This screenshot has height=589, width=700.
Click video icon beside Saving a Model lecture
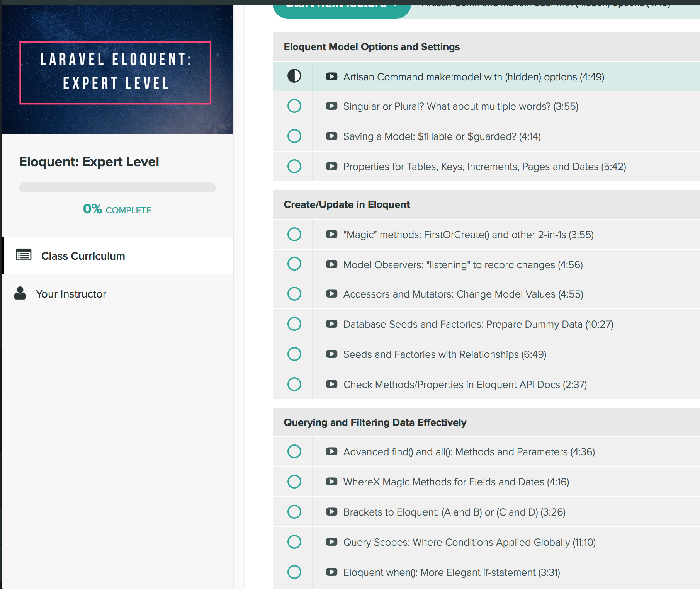331,136
